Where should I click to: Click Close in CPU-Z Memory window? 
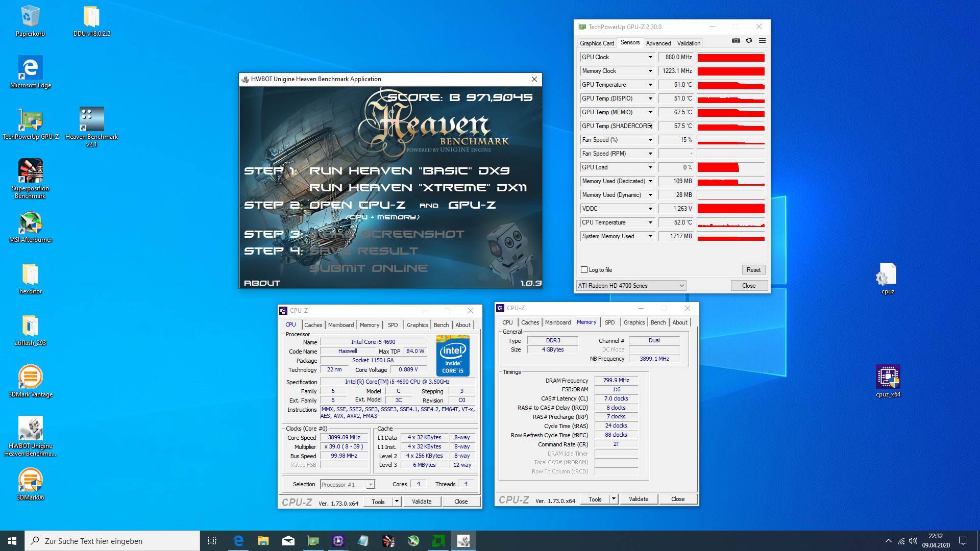click(678, 499)
